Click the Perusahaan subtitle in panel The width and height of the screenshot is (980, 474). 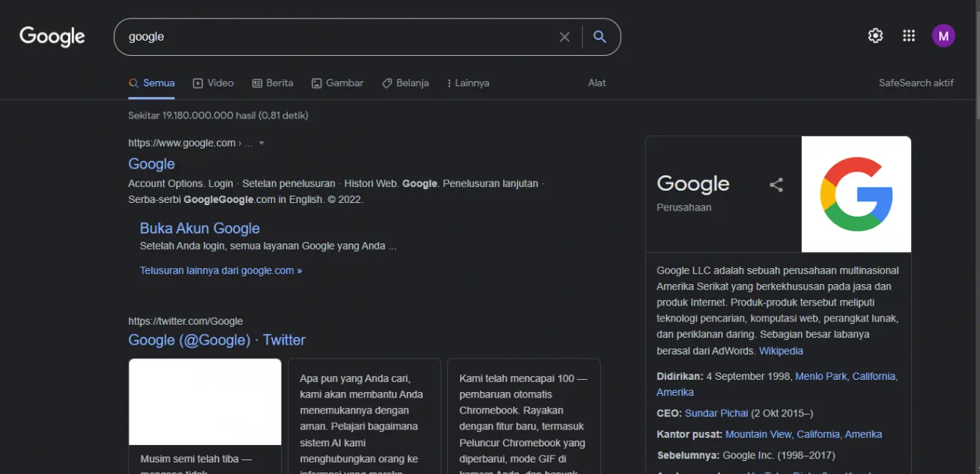click(684, 208)
